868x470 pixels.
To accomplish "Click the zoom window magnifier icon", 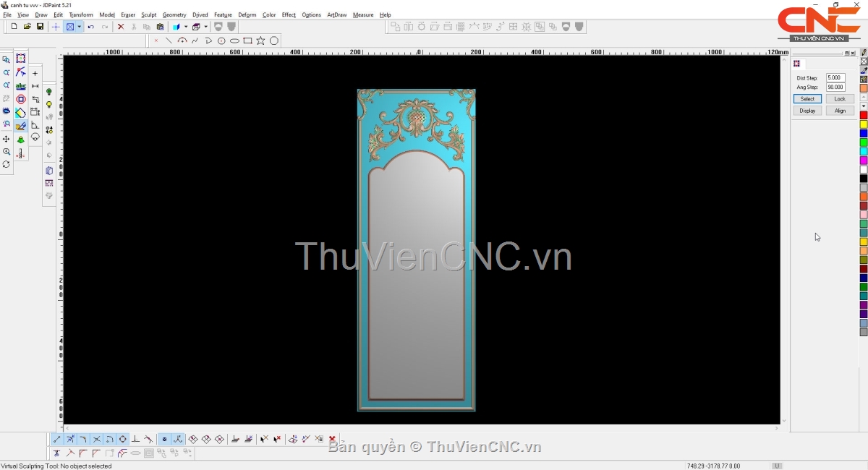I will coord(7,60).
